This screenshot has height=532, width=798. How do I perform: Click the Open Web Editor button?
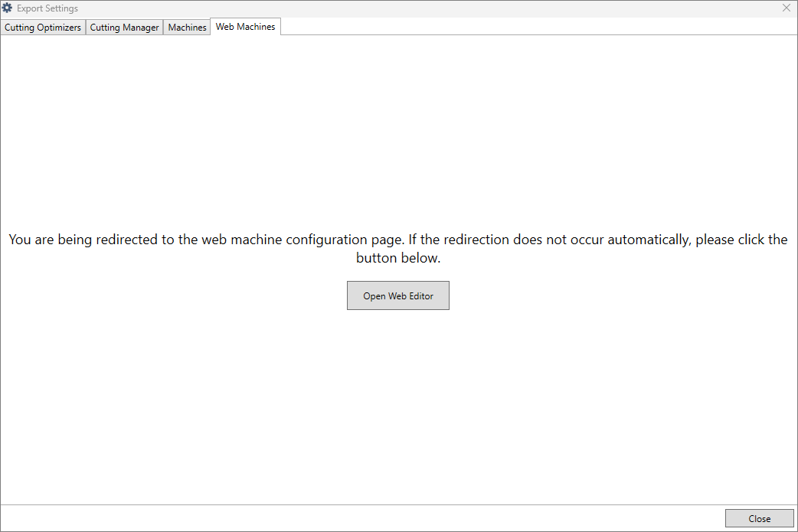(398, 295)
